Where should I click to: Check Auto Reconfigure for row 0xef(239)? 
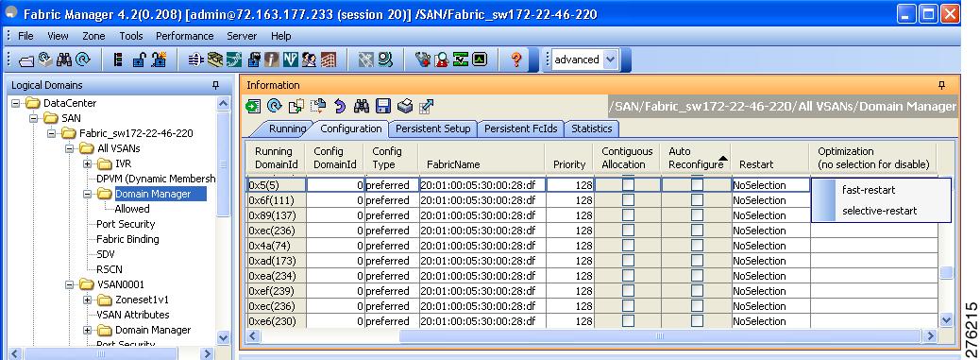click(697, 291)
